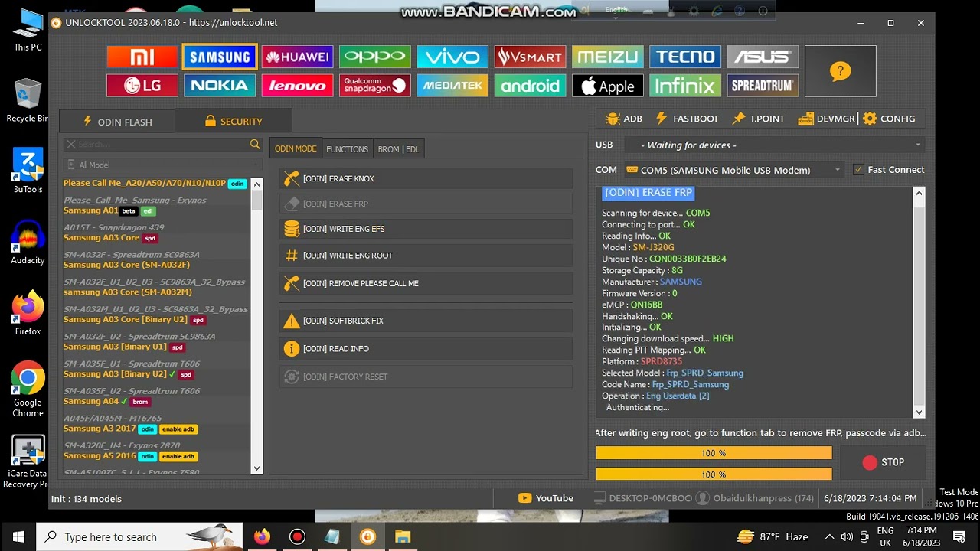Expand the USB devices dropdown

(774, 145)
